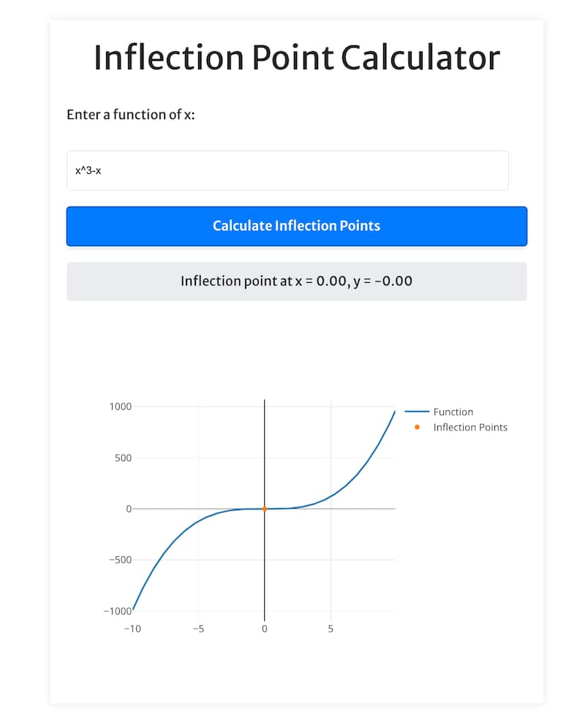Click the orange Inflection Points legend dot

(417, 427)
